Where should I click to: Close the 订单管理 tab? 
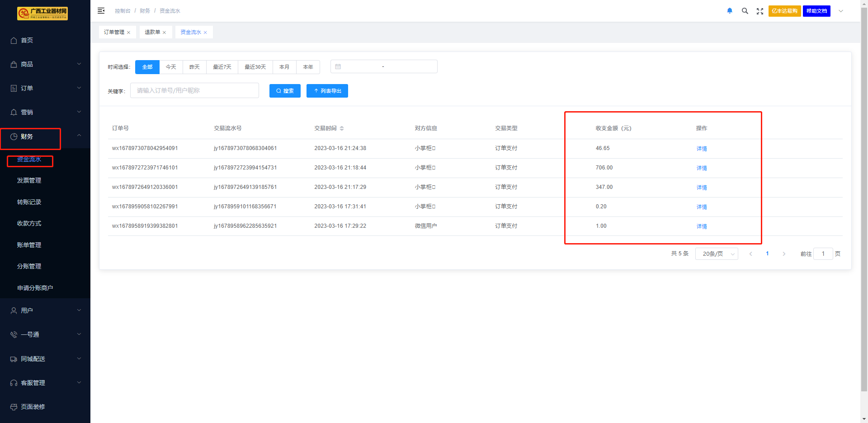coord(129,33)
